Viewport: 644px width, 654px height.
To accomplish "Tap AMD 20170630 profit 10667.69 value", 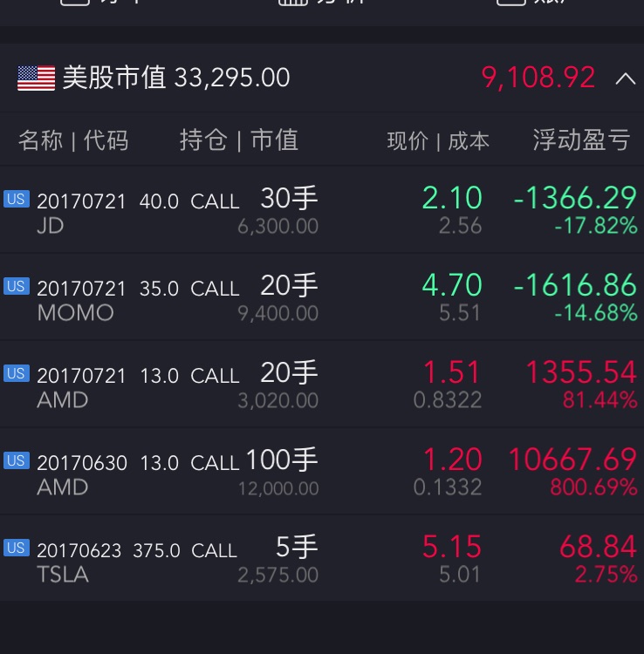I will pos(572,460).
